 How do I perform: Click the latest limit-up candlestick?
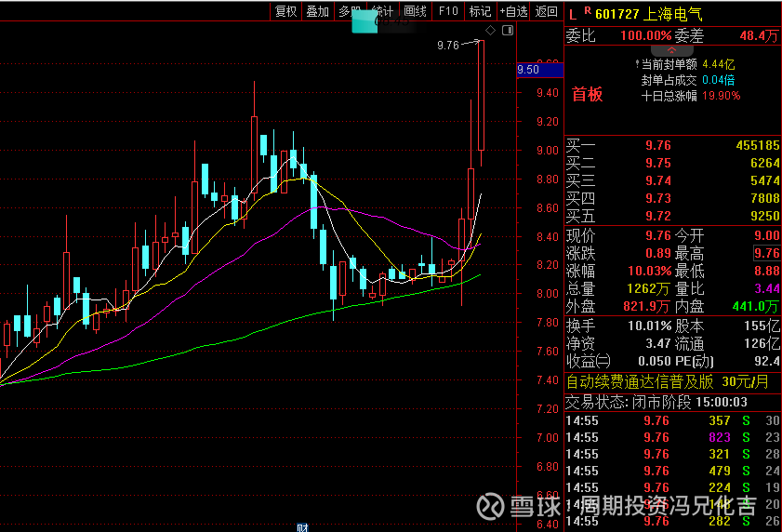(x=481, y=95)
